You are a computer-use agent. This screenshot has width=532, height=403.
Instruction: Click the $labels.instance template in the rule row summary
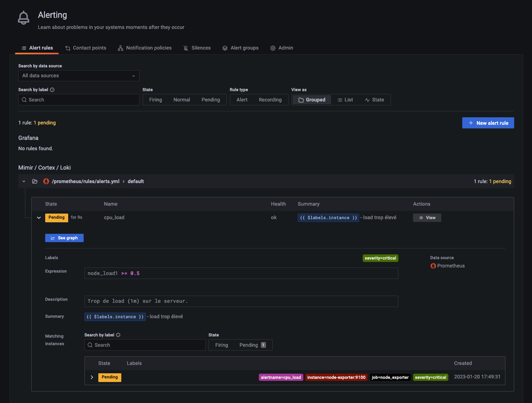[328, 218]
